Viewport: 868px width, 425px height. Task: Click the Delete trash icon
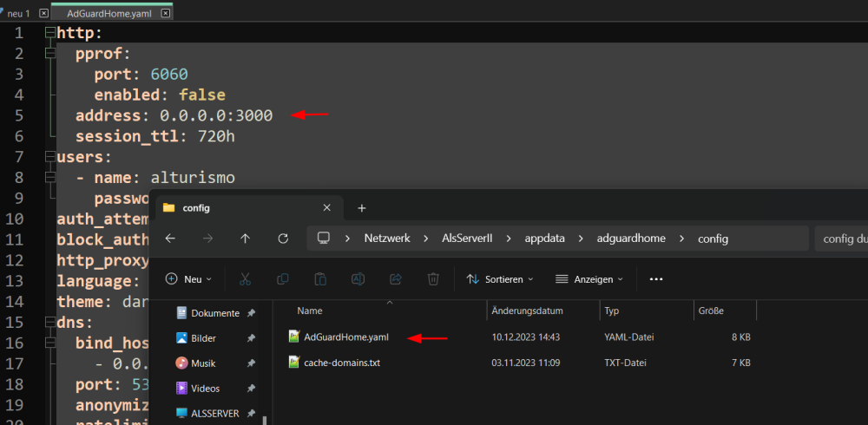click(433, 279)
